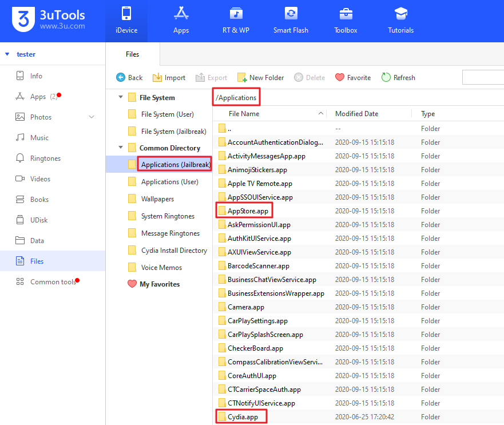Open Common tools in the sidebar
Screen dimensions: 504x425
tap(53, 281)
